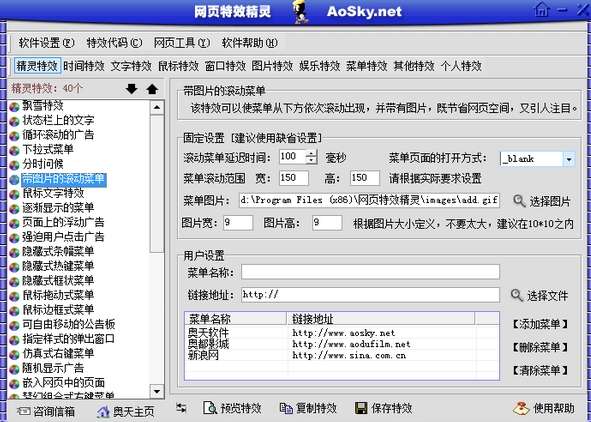Click the 【删除菜单】 button
This screenshot has width=591, height=422.
tap(540, 347)
